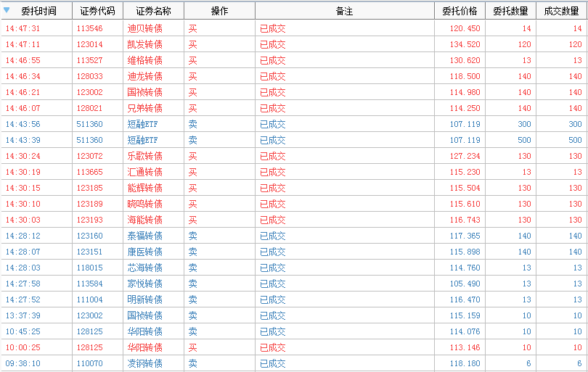The height and width of the screenshot is (372, 588).
Task: Click security code 110070
Action: (89, 363)
